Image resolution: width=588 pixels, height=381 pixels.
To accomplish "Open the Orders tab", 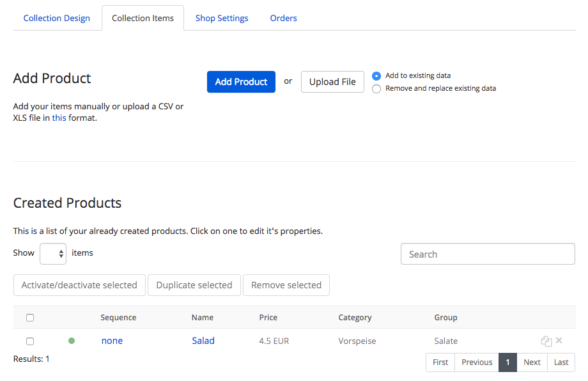I will 284,18.
